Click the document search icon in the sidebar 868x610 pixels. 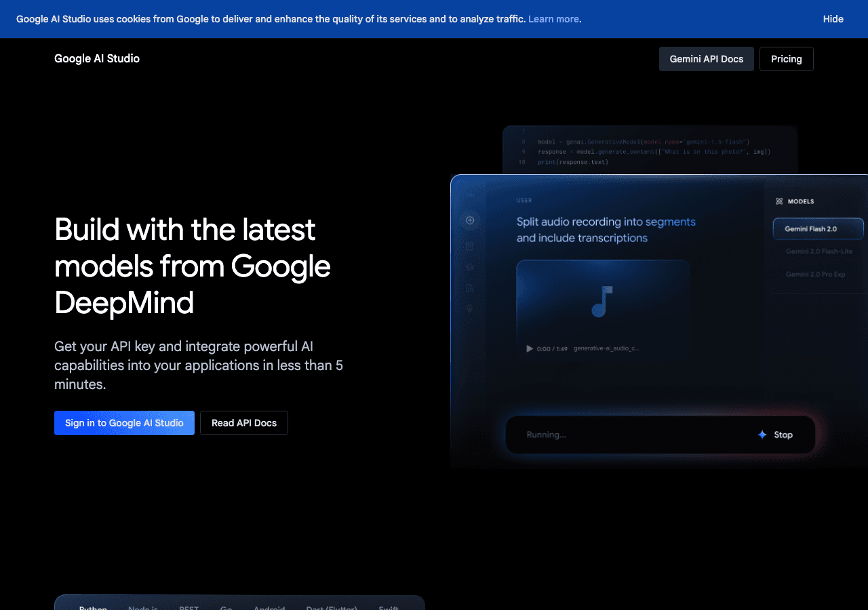[470, 287]
